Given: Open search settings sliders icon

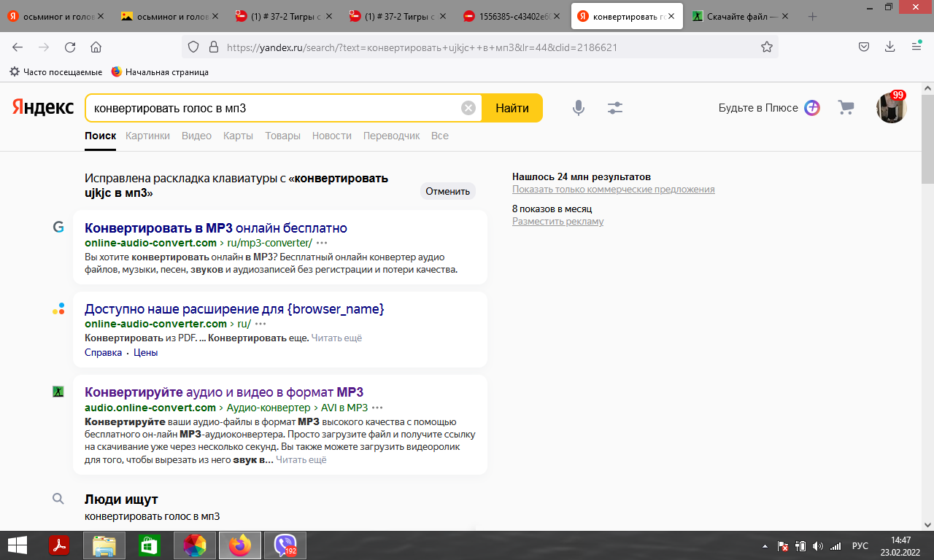Looking at the screenshot, I should coord(615,108).
